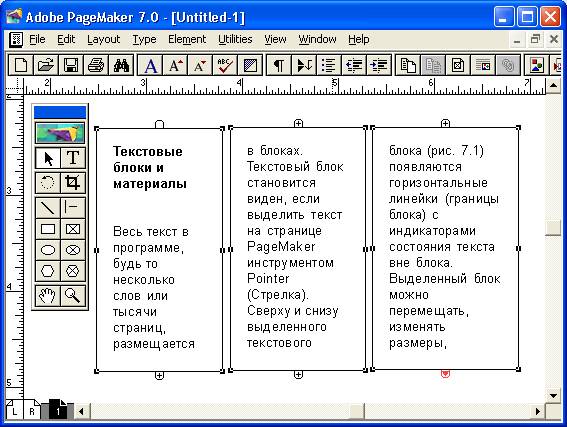Click red overflow handle of third text block
567x427 pixels.
(x=446, y=374)
